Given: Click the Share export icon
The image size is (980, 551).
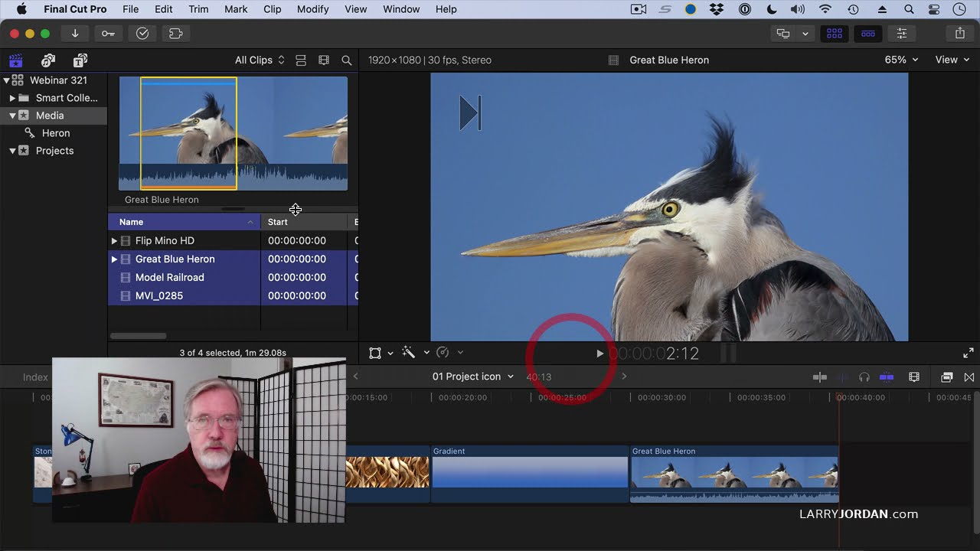Looking at the screenshot, I should [960, 34].
